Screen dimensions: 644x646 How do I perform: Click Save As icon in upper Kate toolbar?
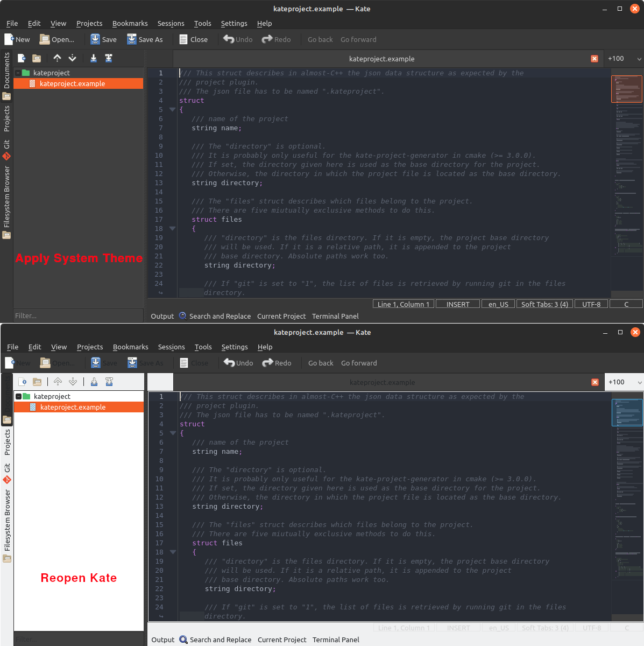pos(132,39)
